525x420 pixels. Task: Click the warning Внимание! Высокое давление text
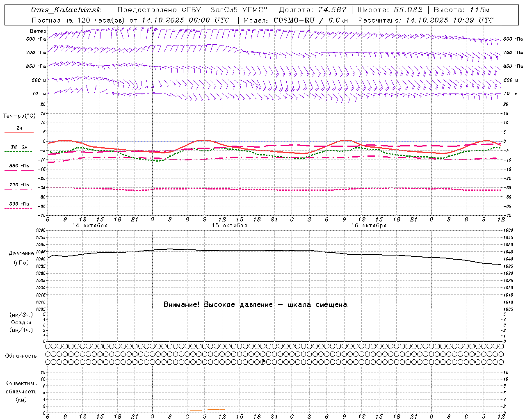[x=255, y=305]
